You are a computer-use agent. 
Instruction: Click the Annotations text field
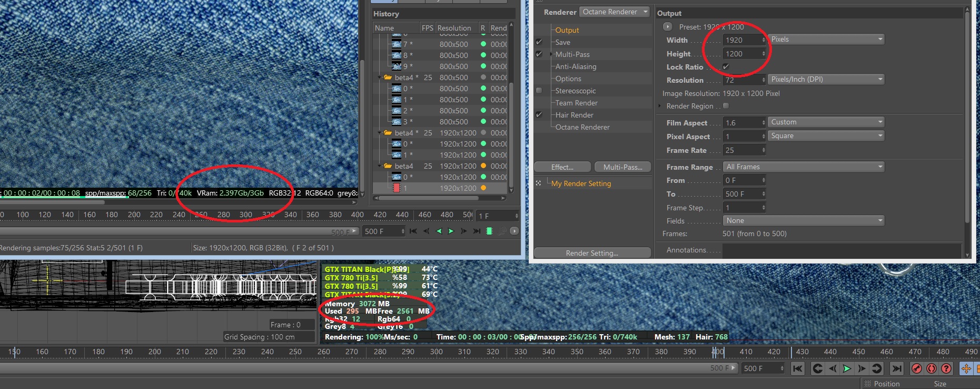pyautogui.click(x=843, y=250)
